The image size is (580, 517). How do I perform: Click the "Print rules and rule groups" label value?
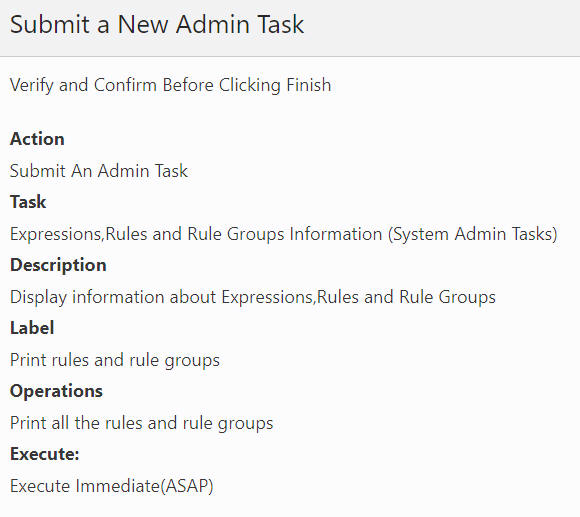[115, 360]
